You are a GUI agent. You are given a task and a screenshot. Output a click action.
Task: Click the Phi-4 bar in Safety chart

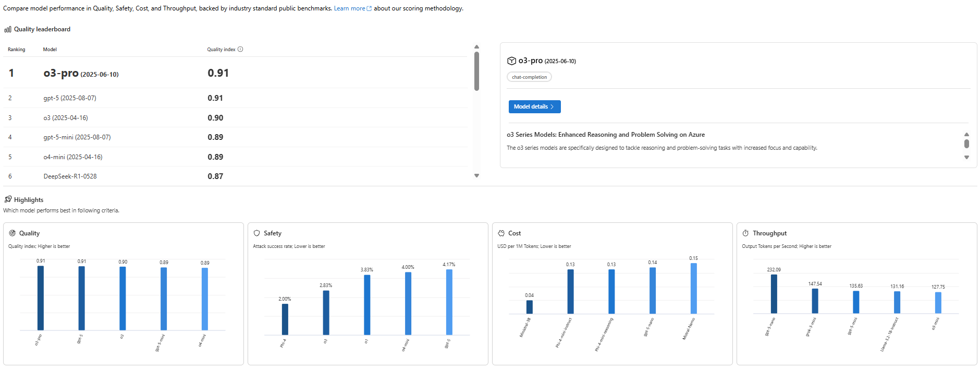pyautogui.click(x=285, y=319)
